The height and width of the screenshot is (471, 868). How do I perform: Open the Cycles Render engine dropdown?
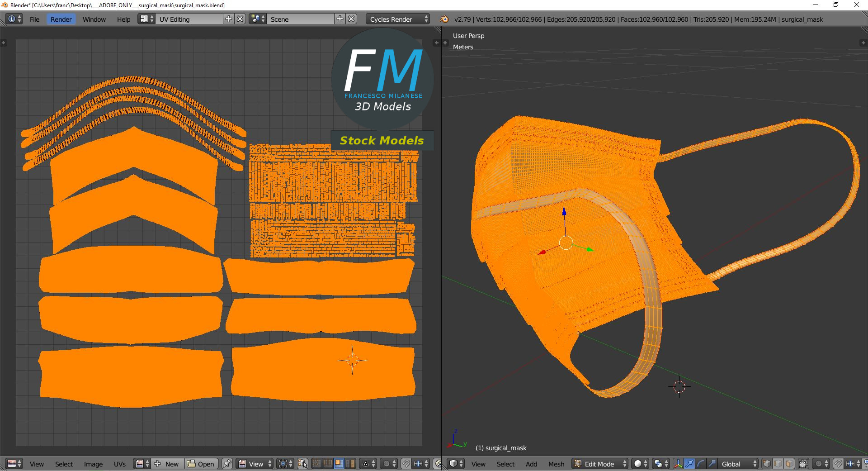point(398,19)
